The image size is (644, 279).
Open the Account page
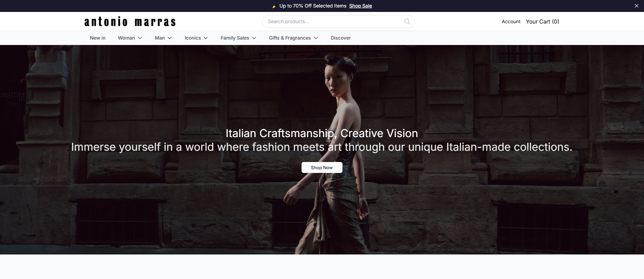click(511, 21)
